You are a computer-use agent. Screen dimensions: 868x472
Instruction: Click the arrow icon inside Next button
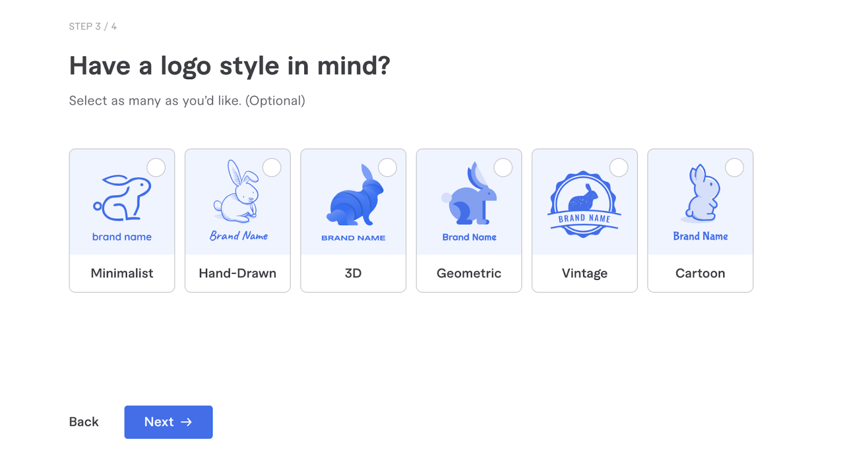[187, 422]
